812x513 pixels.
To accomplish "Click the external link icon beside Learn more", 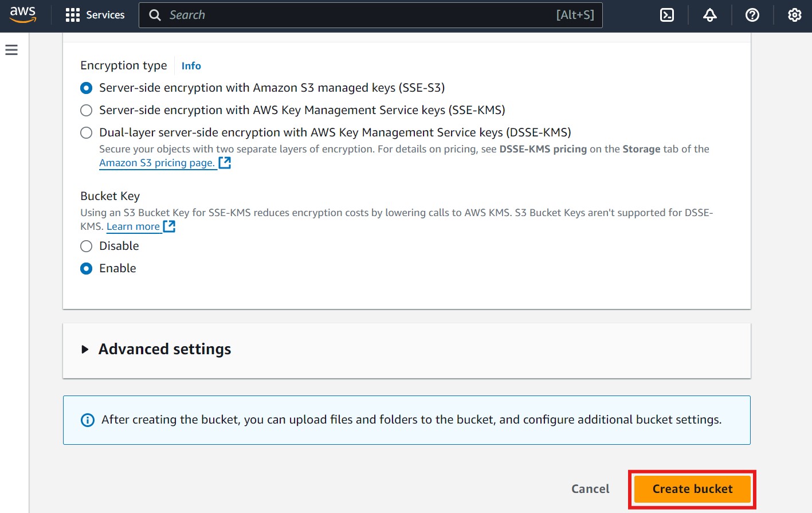I will 169,226.
